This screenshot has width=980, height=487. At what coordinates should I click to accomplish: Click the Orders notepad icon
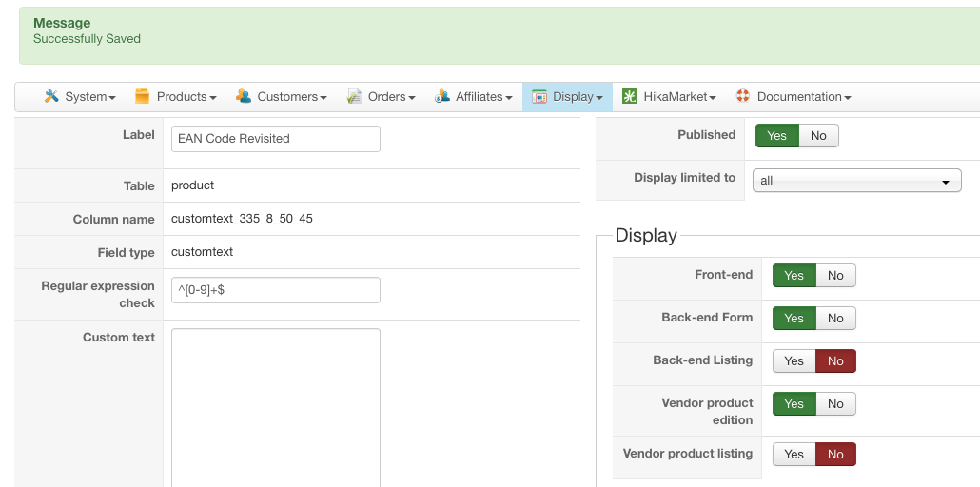tap(354, 96)
